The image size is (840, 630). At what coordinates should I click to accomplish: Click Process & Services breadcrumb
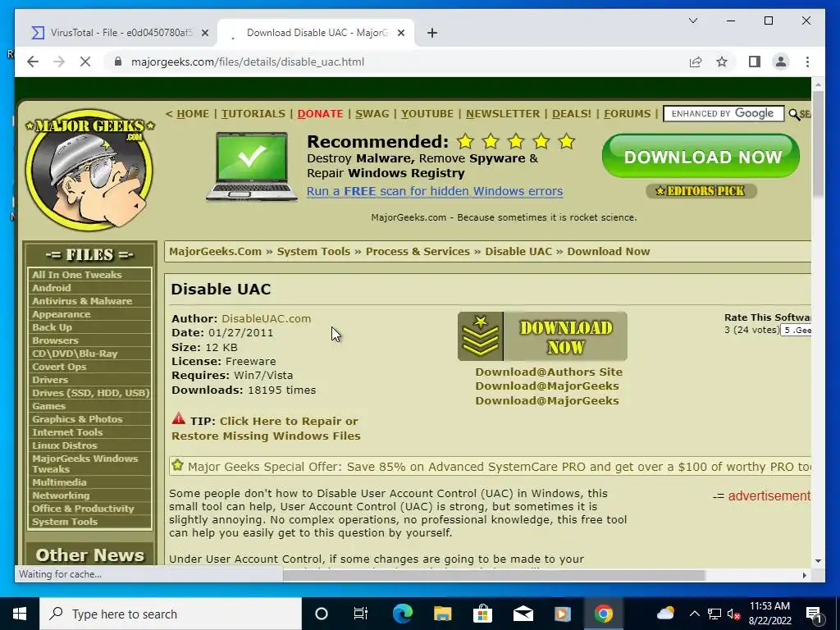tap(418, 251)
